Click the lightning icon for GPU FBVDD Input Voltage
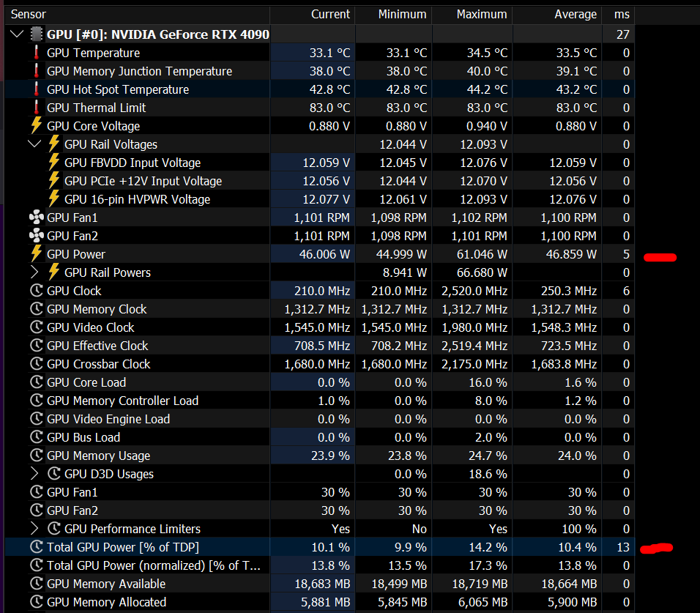700x613 pixels. point(53,162)
